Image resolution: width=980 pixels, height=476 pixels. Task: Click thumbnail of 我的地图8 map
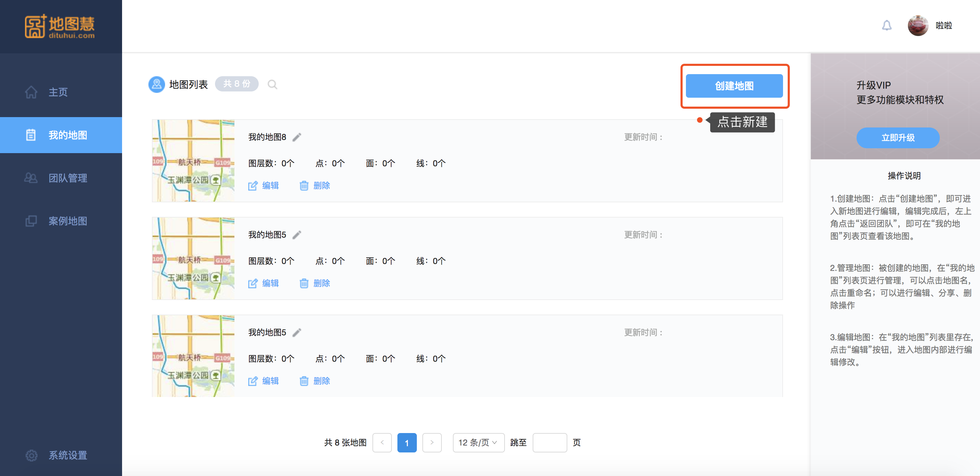click(193, 161)
